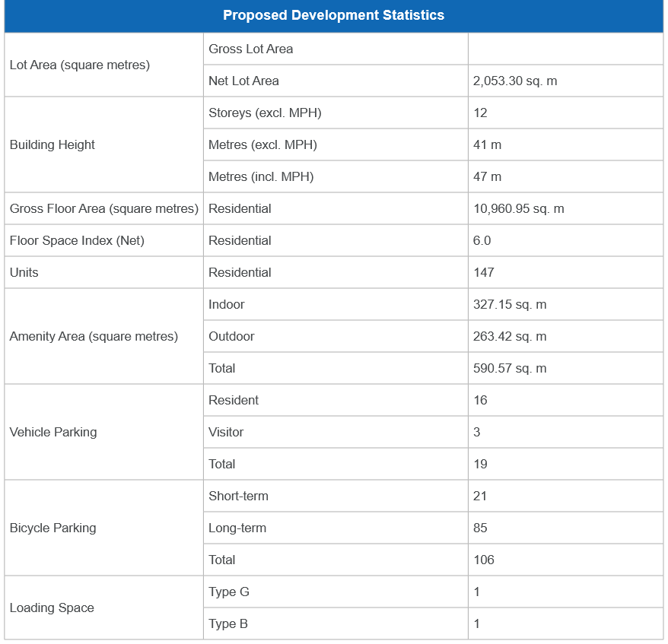Viewport: 668px width, 644px height.
Task: Select the Long-term bicycle parking label
Action: click(x=237, y=528)
